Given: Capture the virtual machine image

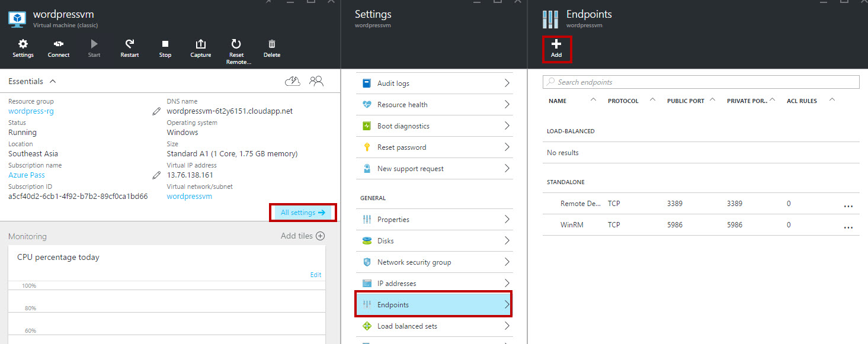Looking at the screenshot, I should pos(201,49).
